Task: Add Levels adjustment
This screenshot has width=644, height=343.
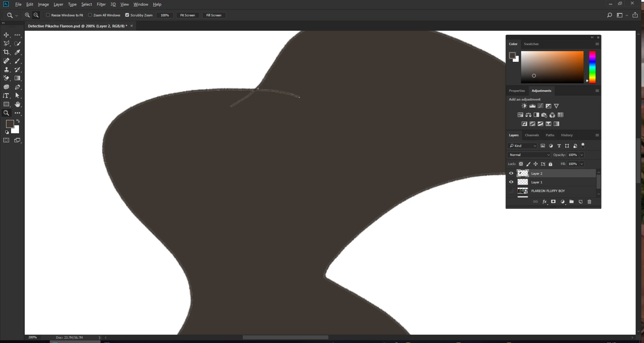Action: pyautogui.click(x=532, y=106)
